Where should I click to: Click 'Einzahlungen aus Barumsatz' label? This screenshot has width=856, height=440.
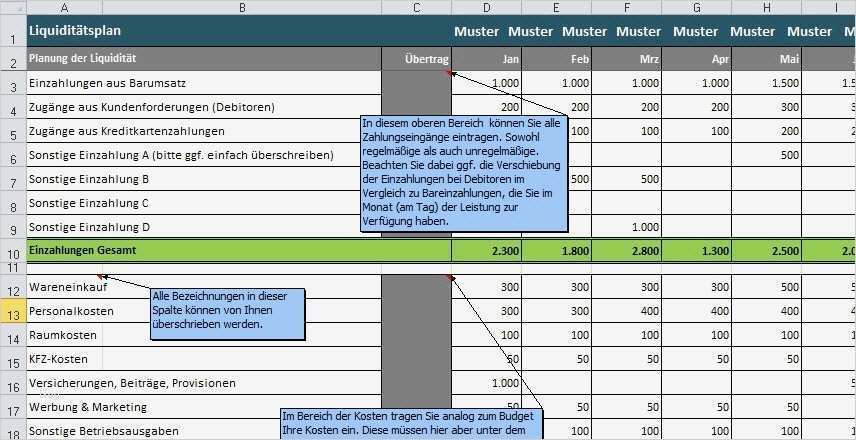pos(107,83)
